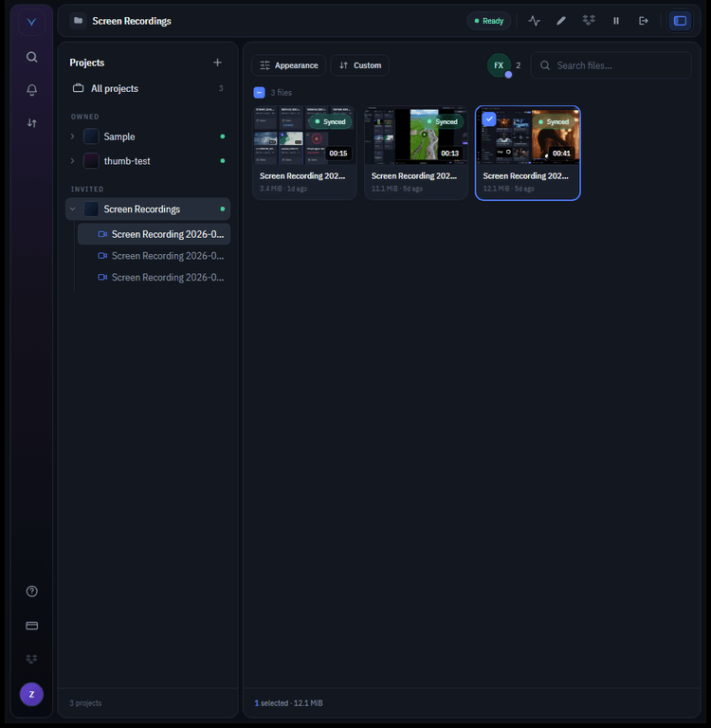Open the help question mark icon
Image resolution: width=711 pixels, height=728 pixels.
[31, 591]
